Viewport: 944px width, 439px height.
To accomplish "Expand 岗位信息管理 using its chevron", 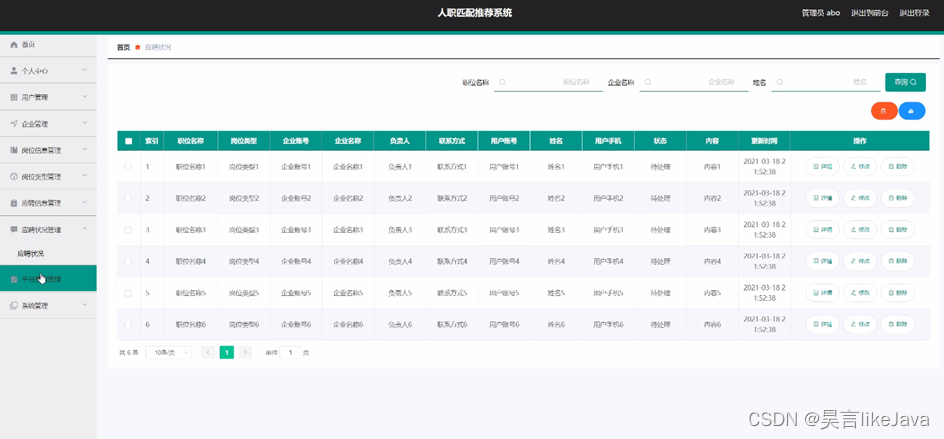I will (x=85, y=149).
